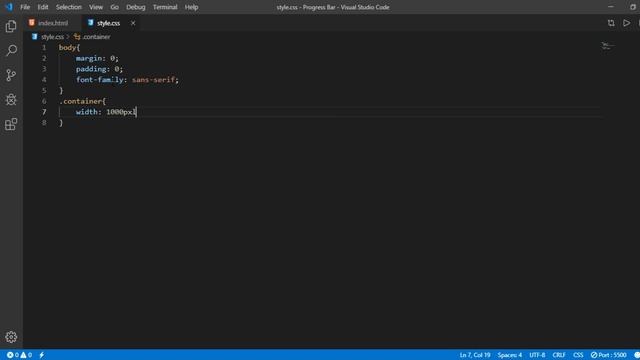640x360 pixels.
Task: Click the VS Code logo icon
Action: (x=9, y=7)
